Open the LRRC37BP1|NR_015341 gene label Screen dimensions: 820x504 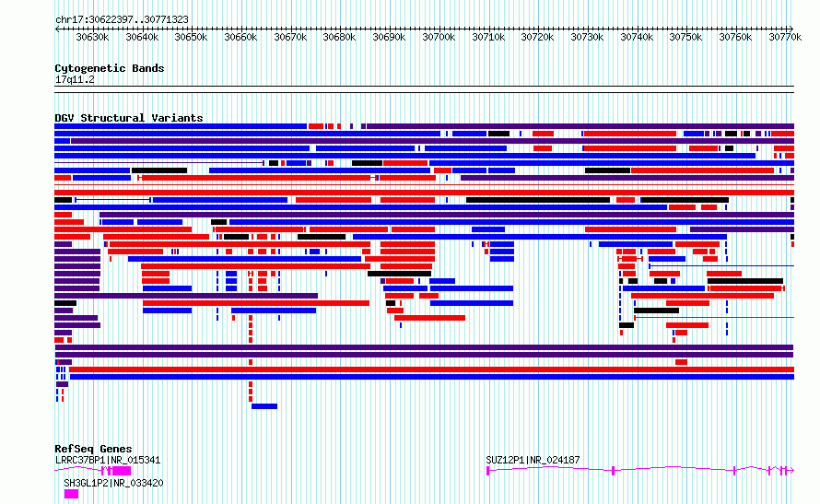pos(108,460)
